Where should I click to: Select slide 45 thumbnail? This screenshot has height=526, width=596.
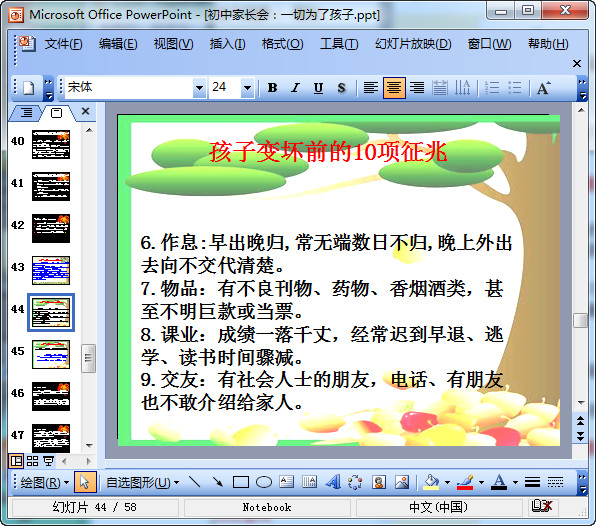[51, 355]
